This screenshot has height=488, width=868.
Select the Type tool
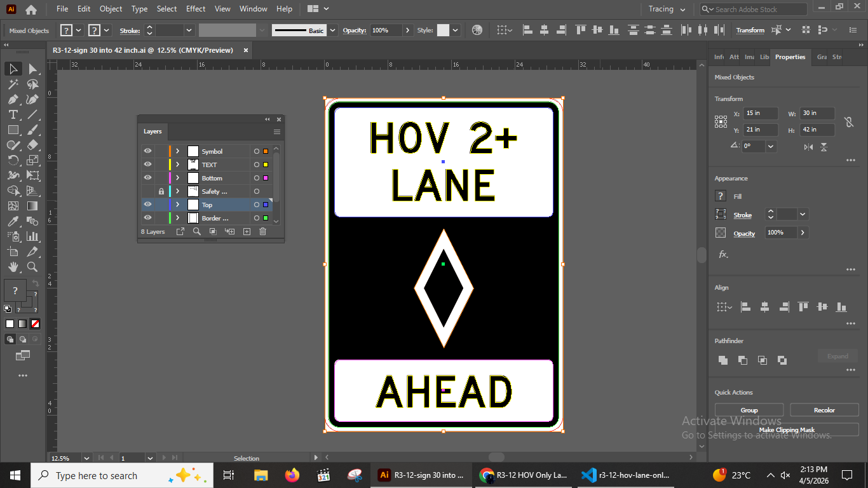pos(13,114)
